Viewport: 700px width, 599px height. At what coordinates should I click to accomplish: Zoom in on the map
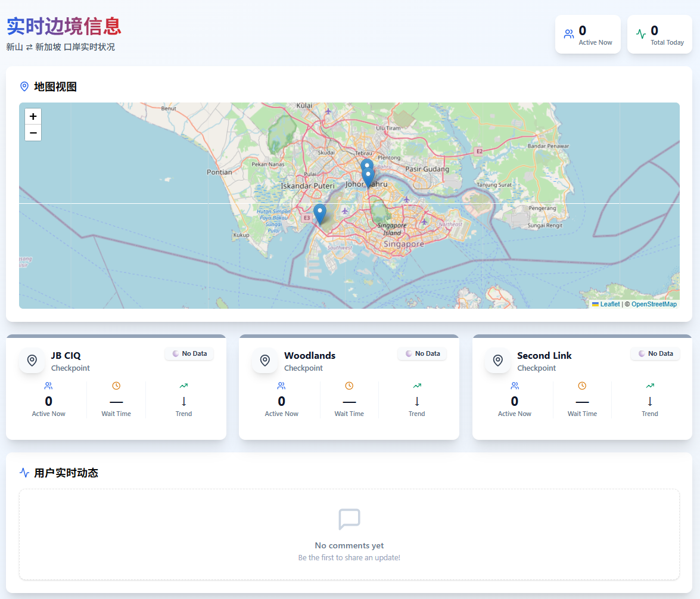tap(33, 117)
